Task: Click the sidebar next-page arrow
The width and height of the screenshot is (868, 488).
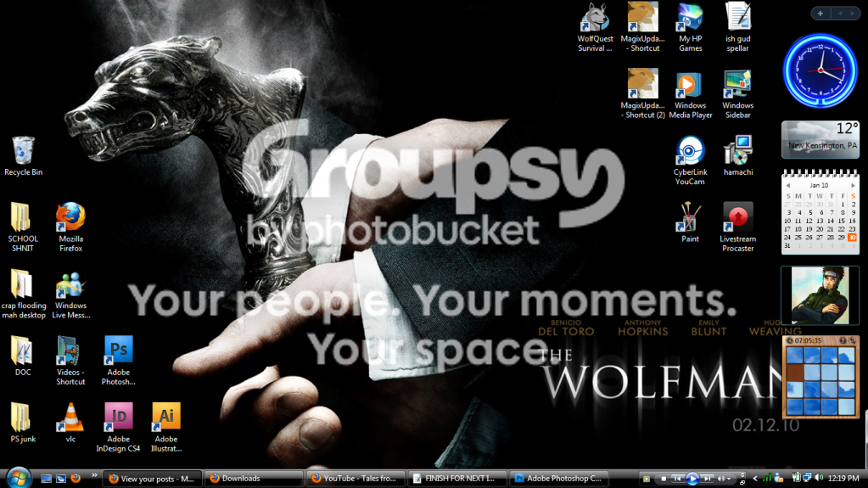Action: pyautogui.click(x=853, y=14)
